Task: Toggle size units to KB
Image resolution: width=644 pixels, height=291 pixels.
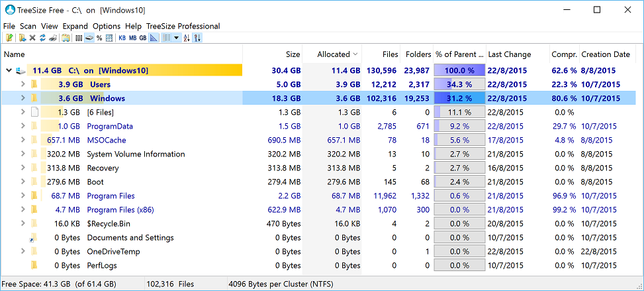Action: [x=122, y=38]
